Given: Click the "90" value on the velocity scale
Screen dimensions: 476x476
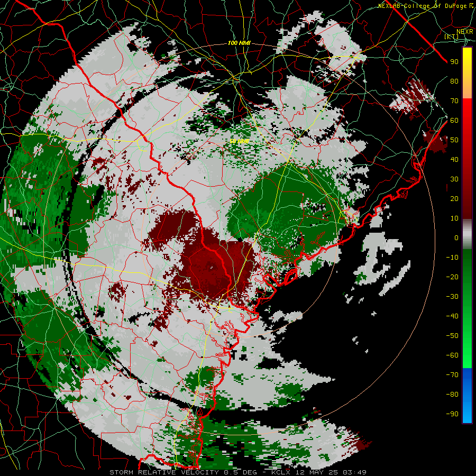Looking at the screenshot, I should coord(454,62).
